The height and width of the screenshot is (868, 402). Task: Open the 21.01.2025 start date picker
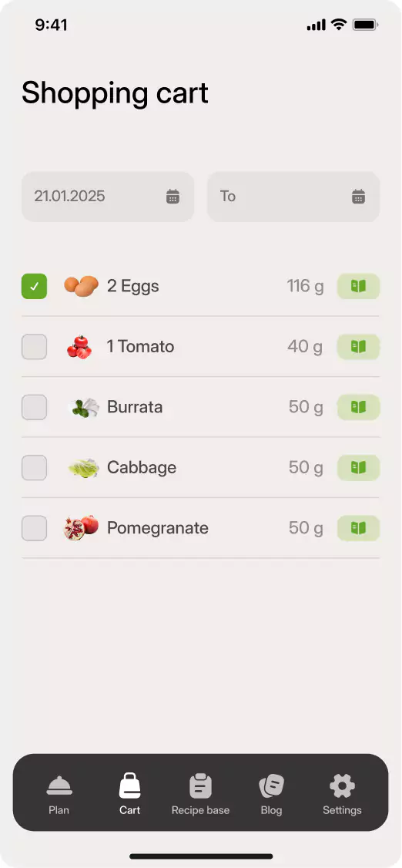click(x=108, y=197)
